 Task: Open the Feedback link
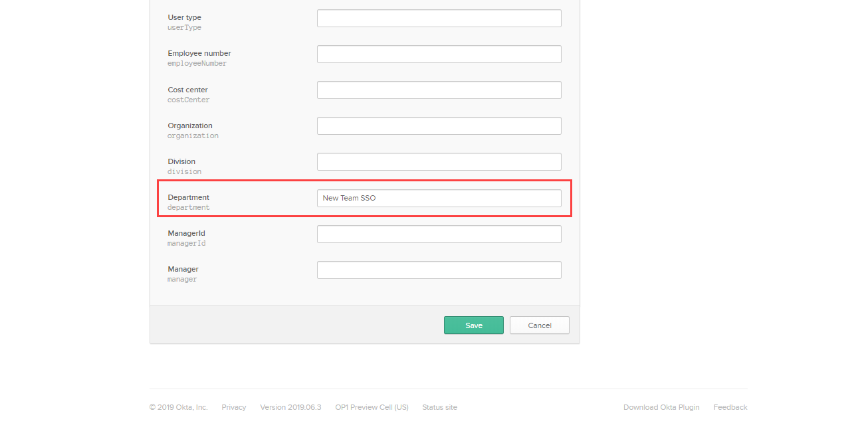coord(730,406)
